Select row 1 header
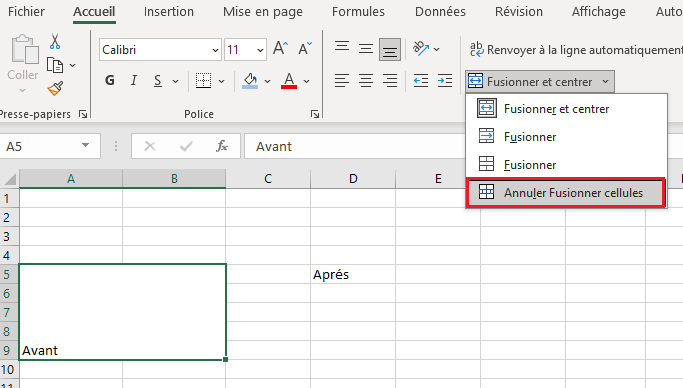Image resolution: width=683 pixels, height=388 pixels. (9, 199)
